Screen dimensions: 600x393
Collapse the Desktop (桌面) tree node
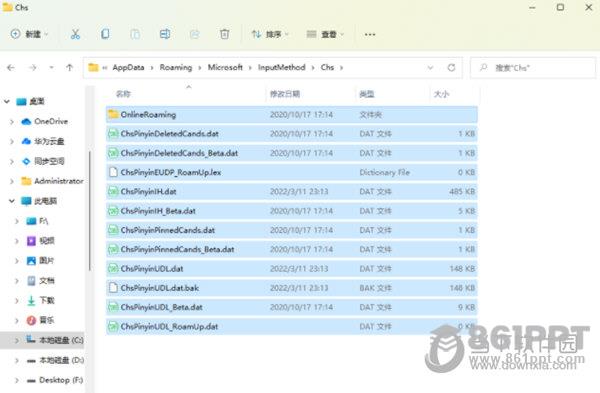[x=7, y=101]
